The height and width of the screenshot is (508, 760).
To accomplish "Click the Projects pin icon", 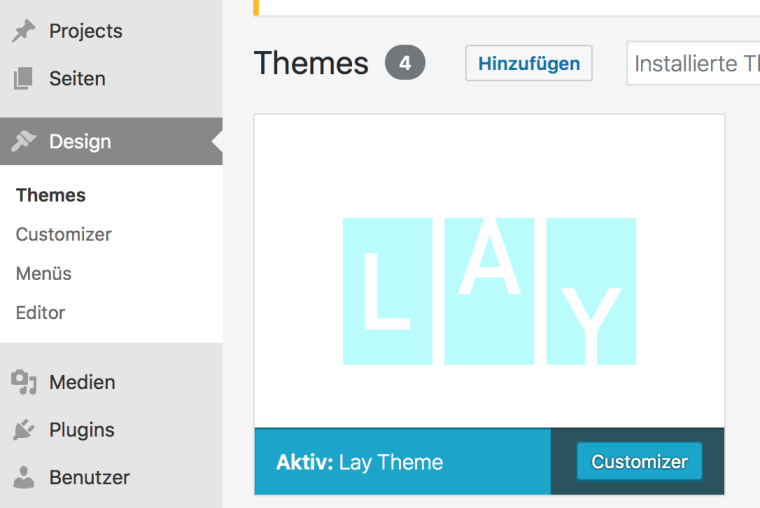I will pyautogui.click(x=23, y=31).
